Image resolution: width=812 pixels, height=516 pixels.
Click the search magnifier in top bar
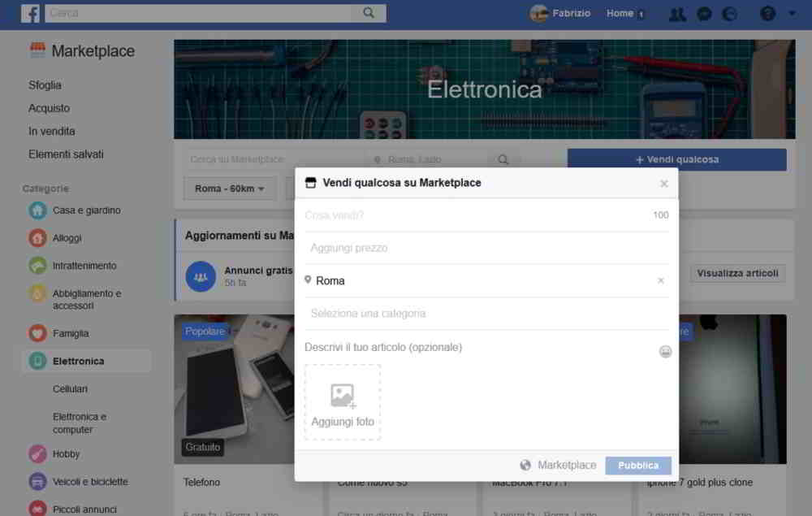pyautogui.click(x=368, y=13)
